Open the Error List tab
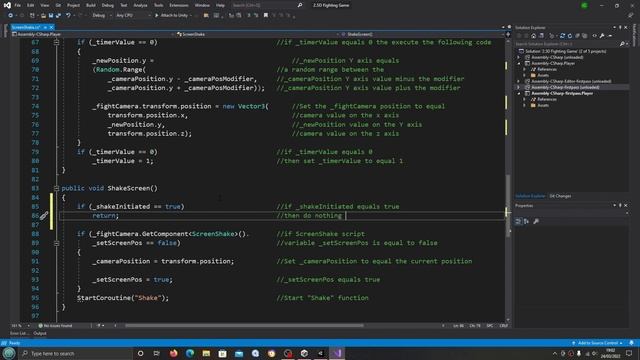 [19, 333]
